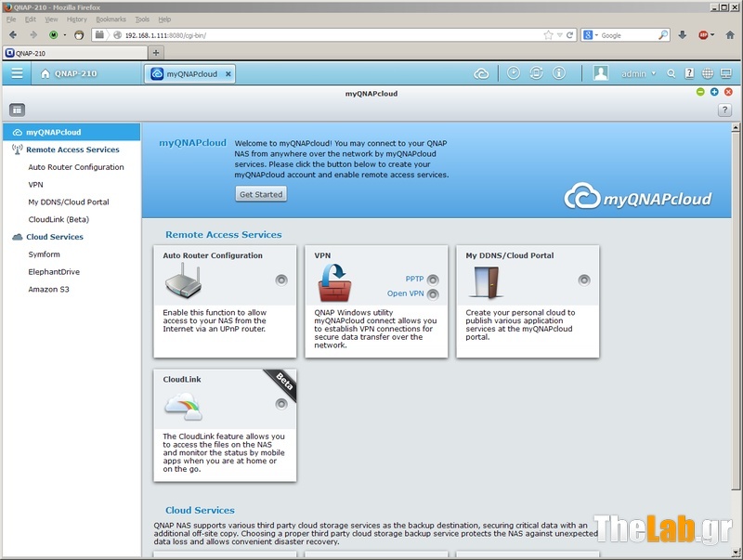Viewport: 743px width, 560px height.
Task: Collapse Remote Access Services sidebar section
Action: pyautogui.click(x=72, y=150)
